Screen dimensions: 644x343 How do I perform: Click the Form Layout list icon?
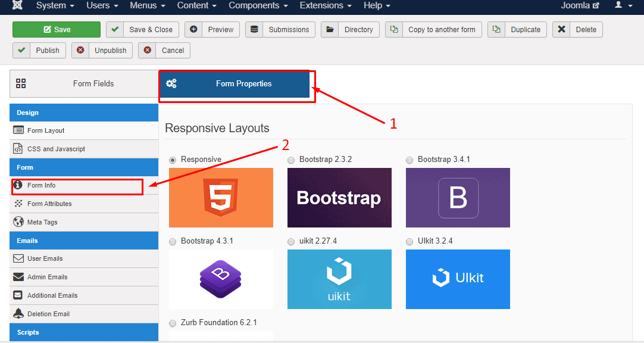coord(18,130)
